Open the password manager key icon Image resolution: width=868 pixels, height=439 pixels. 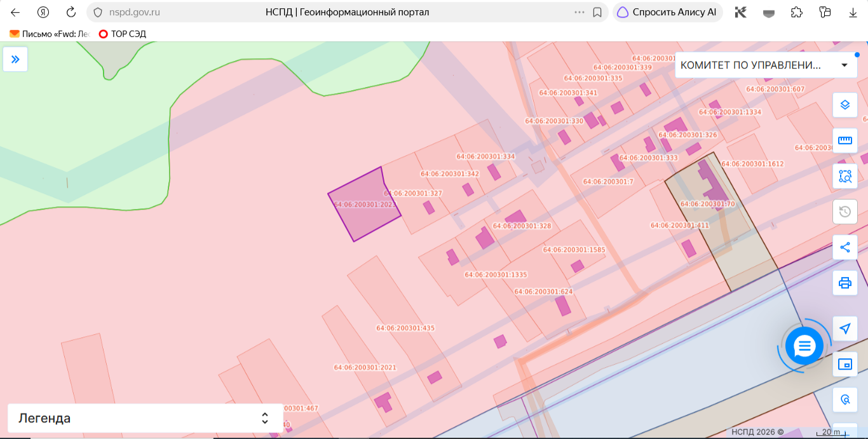click(x=825, y=12)
